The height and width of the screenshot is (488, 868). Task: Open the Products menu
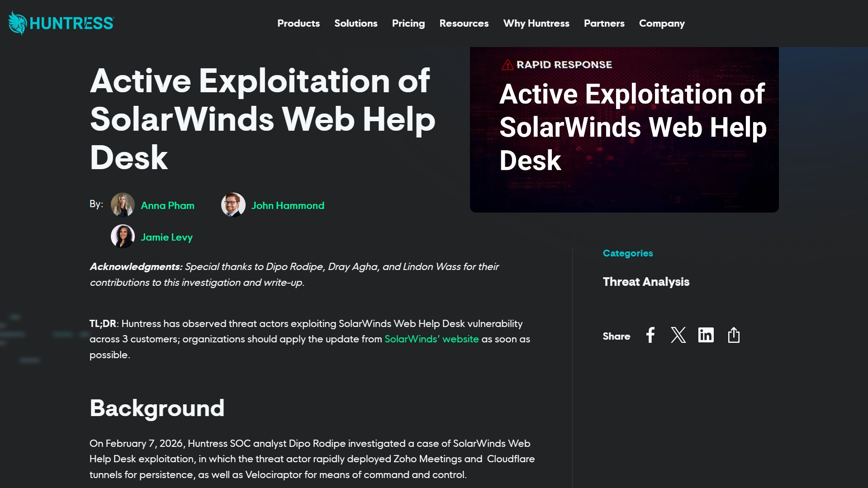coord(298,24)
